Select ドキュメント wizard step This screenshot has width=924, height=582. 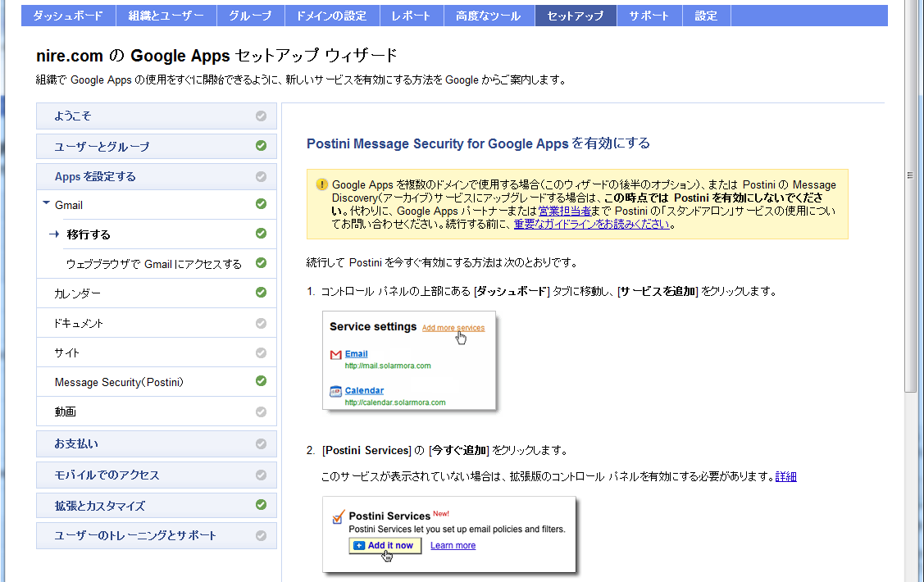coord(156,323)
